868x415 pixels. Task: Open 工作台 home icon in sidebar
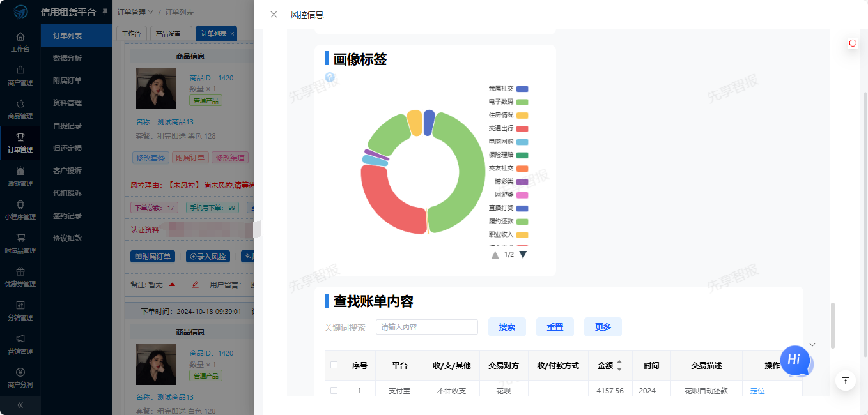pyautogui.click(x=20, y=36)
